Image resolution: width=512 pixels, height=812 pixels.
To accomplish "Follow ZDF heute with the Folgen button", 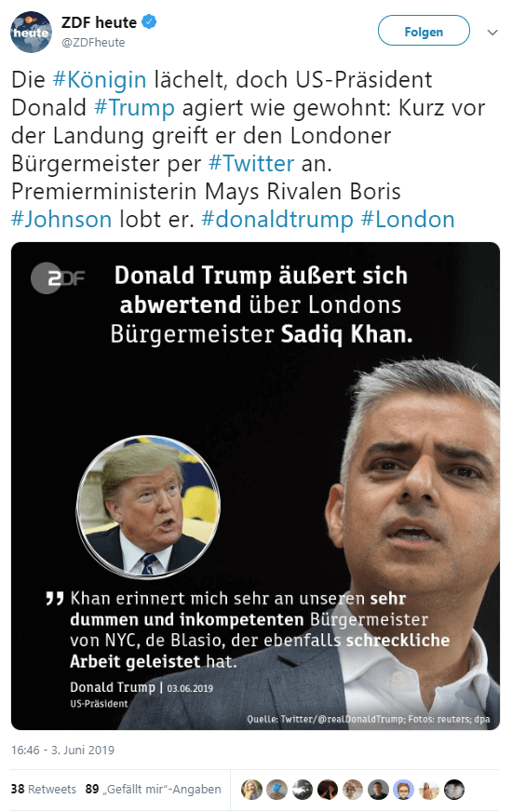I will click(424, 32).
